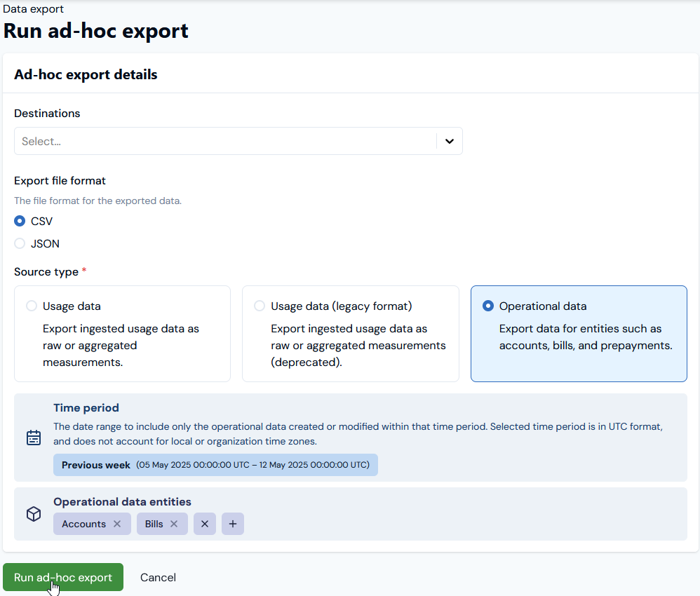Remove the Accounts entity chip

[117, 524]
